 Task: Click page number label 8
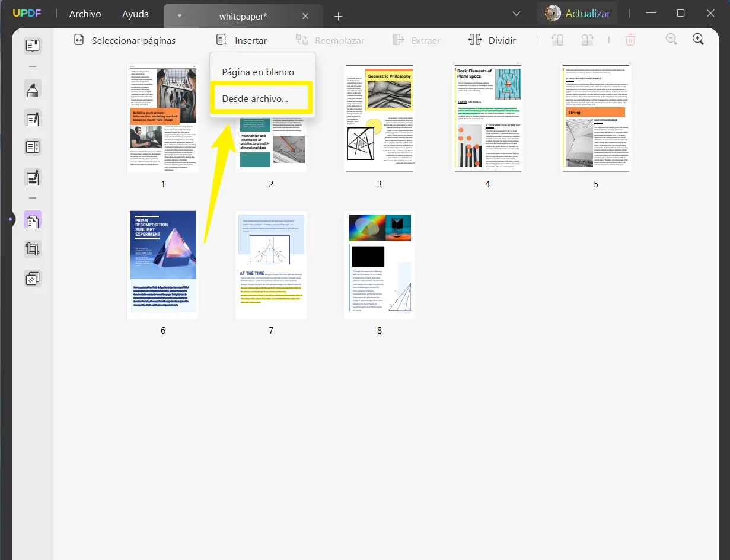(380, 331)
